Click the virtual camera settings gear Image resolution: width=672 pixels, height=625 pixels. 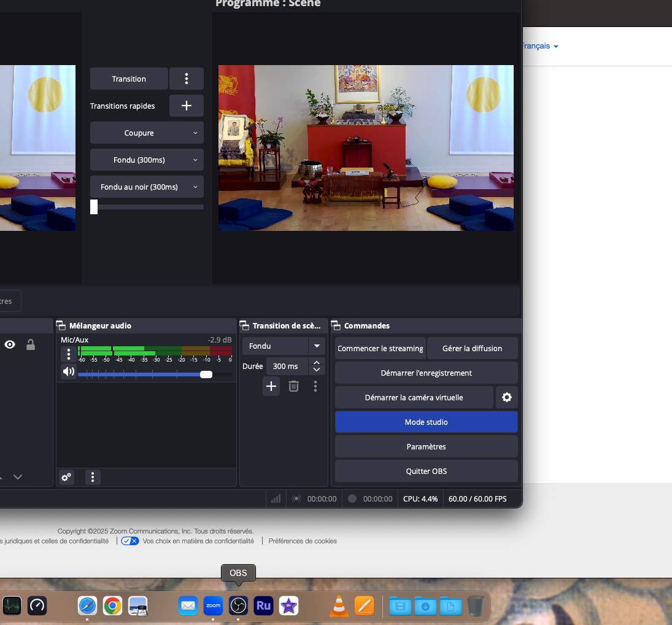(x=507, y=397)
